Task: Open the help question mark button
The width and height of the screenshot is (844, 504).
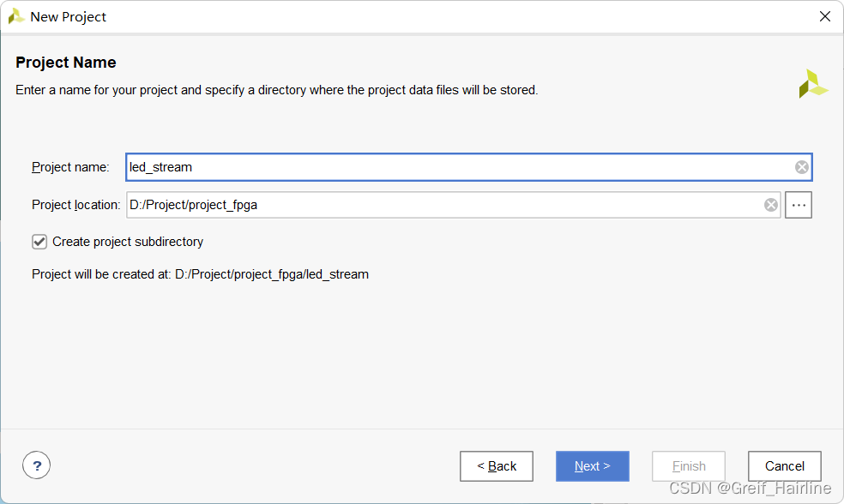Action: 37,465
